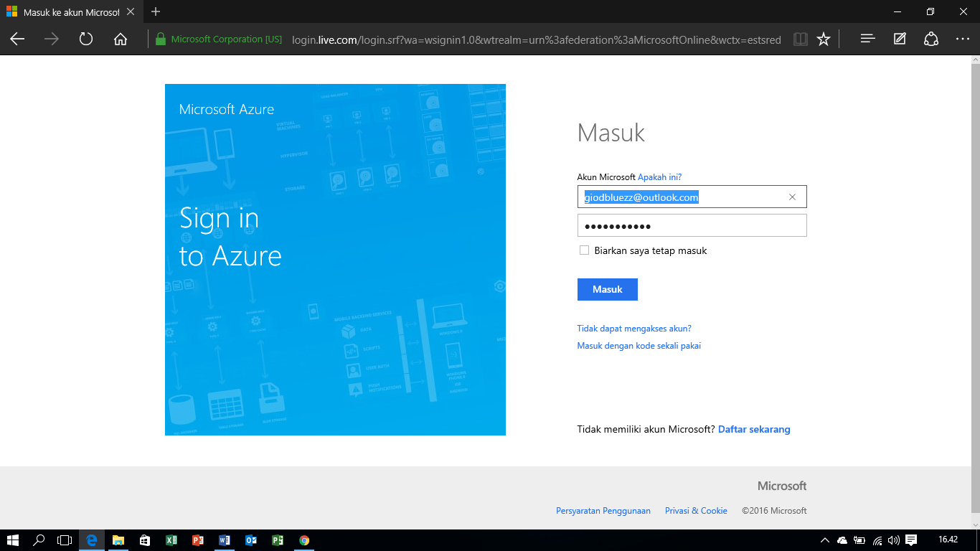
Task: Add this page to favorites with the star icon
Action: tap(823, 39)
